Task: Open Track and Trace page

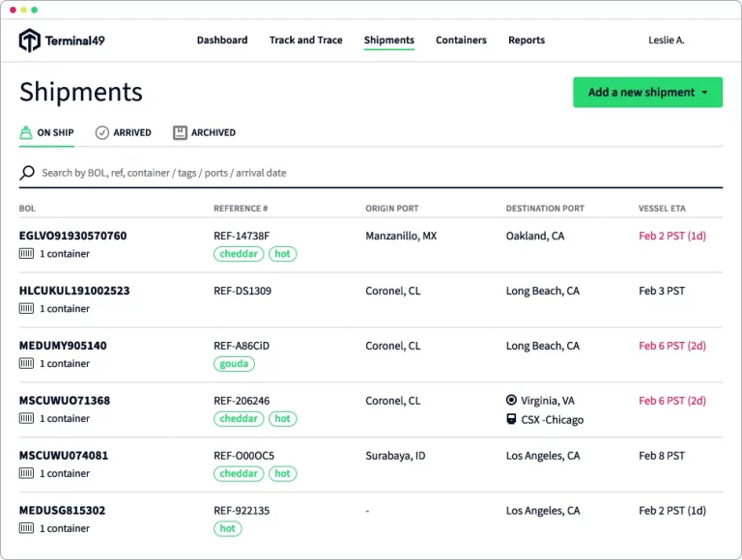Action: coord(305,41)
